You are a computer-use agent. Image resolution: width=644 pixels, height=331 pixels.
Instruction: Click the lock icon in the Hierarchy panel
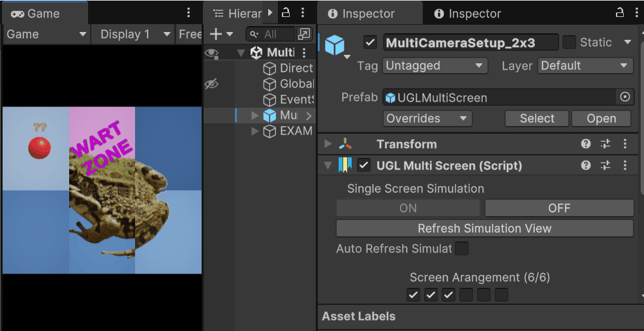pos(286,13)
